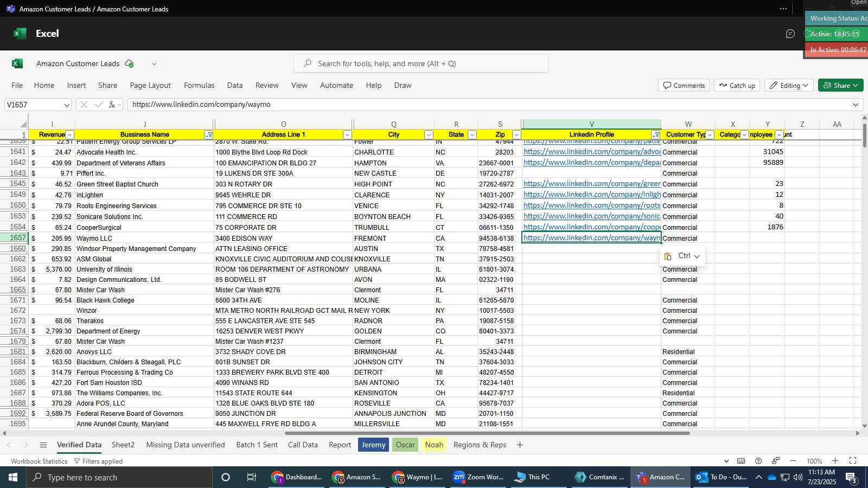Viewport: 868px width, 488px height.
Task: Switch to the Sheet2 tab
Action: (x=123, y=445)
